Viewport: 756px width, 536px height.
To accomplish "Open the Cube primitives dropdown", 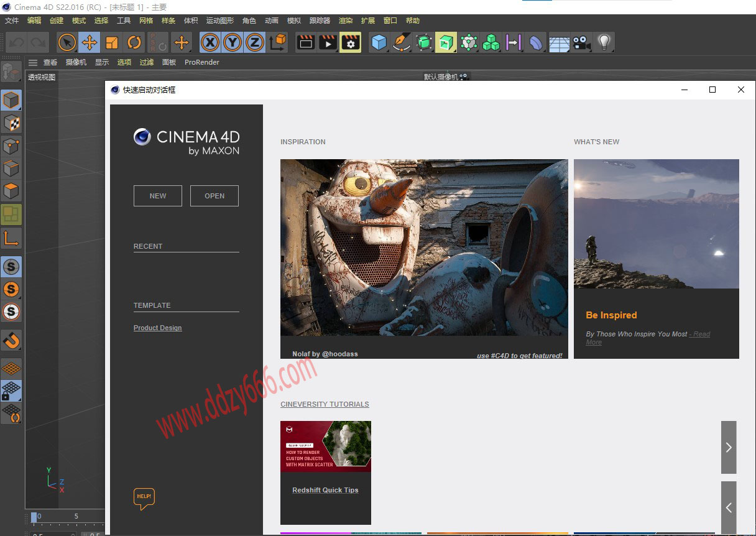I will [x=379, y=42].
